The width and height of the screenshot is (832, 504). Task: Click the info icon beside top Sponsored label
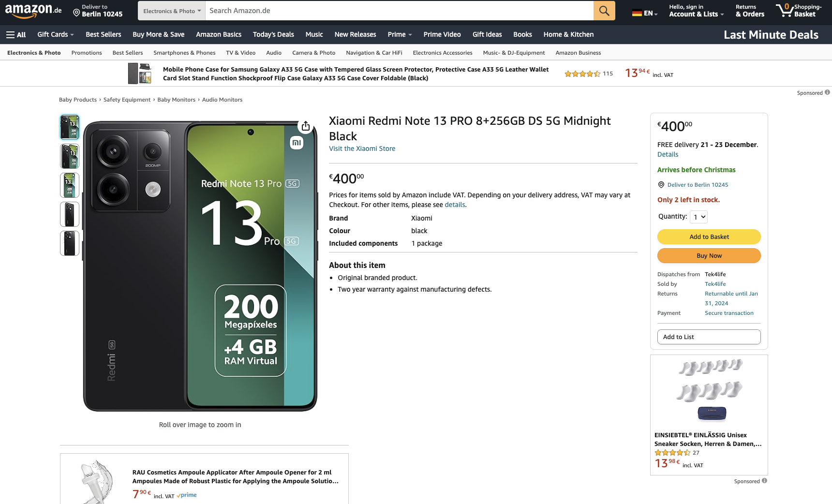[x=827, y=92]
